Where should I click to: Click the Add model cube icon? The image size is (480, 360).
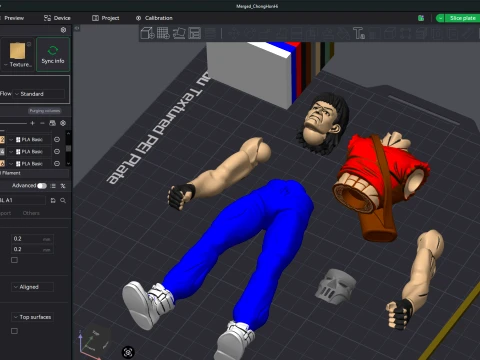pos(147,33)
